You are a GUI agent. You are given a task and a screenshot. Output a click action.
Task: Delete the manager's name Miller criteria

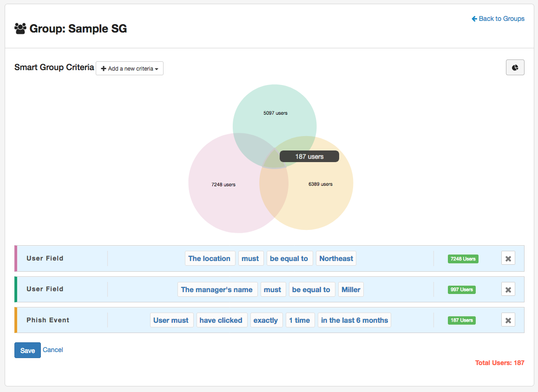tap(508, 289)
